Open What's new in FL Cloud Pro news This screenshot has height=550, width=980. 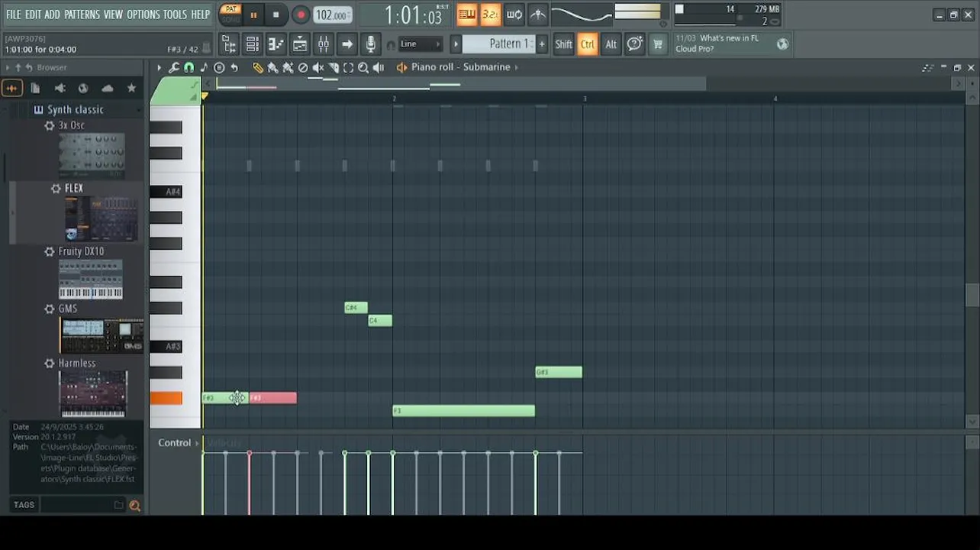717,44
